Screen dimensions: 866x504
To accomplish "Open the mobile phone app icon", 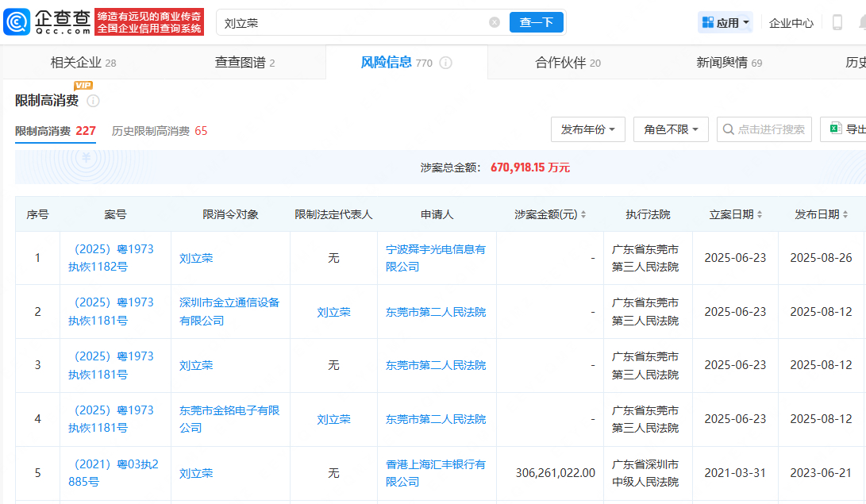I will point(837,22).
